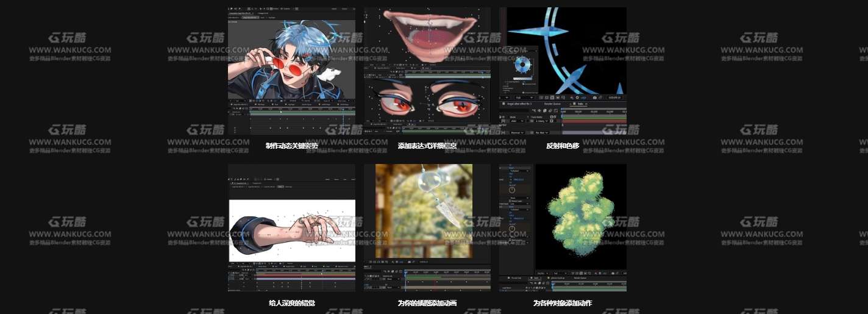Open the blue clock hands thumbnail

[x=563, y=71]
